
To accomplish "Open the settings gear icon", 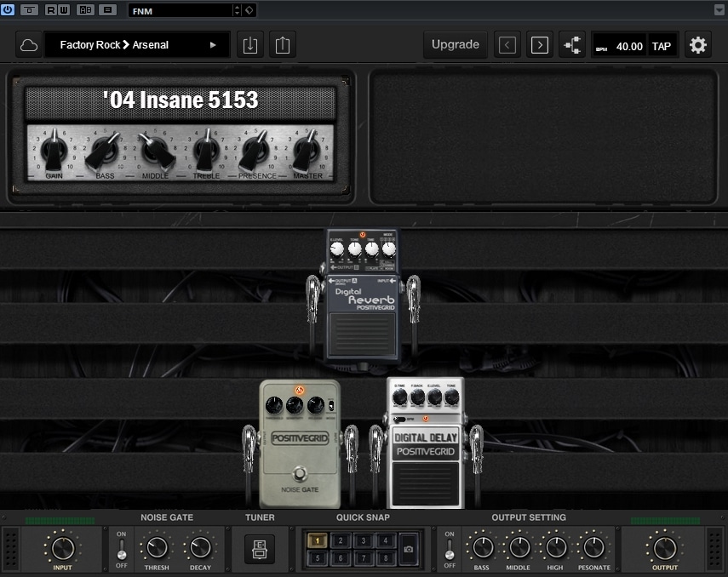I will pos(698,45).
